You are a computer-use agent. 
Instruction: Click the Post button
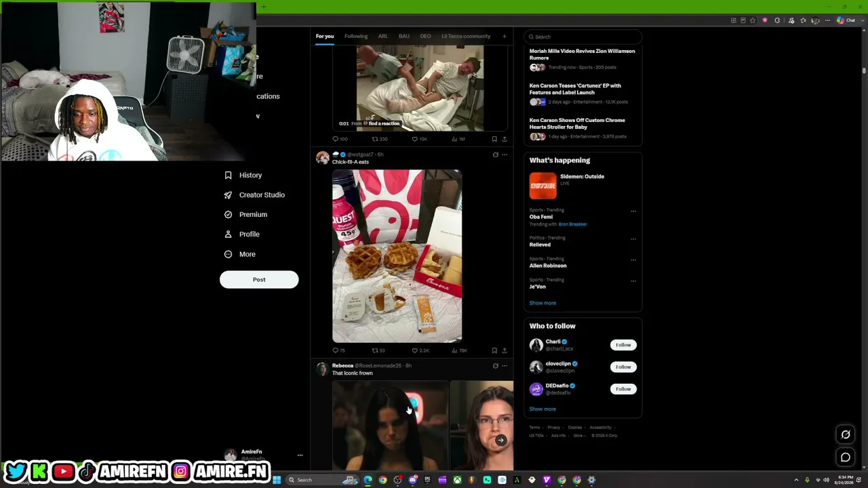[259, 279]
